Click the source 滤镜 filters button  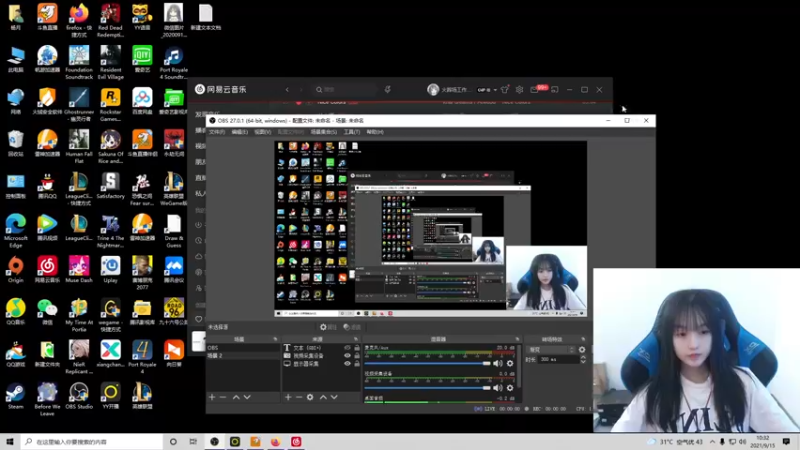[352, 327]
